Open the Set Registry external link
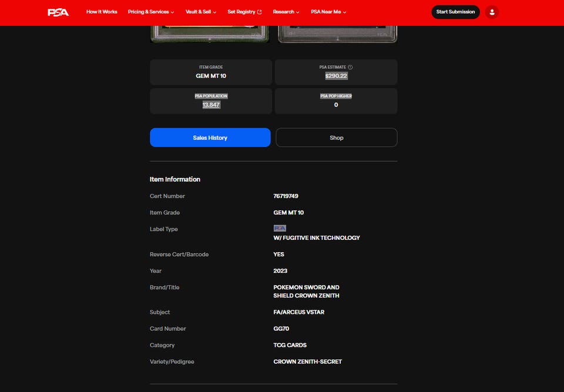Screen dimensions: 564x392 244,12
